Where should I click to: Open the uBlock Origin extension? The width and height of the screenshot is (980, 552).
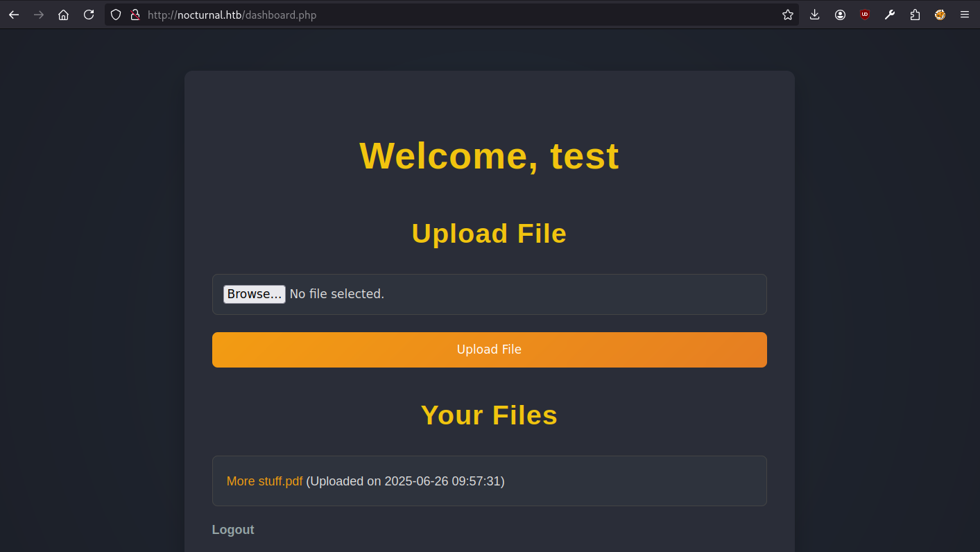tap(865, 15)
